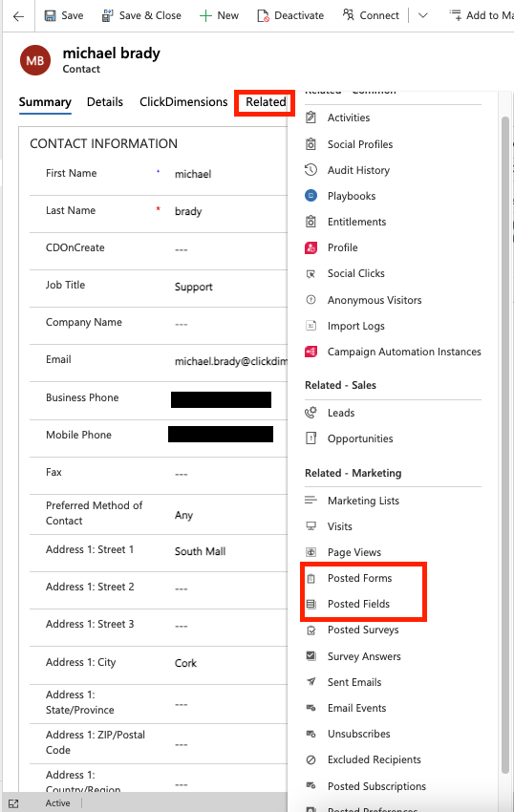The width and height of the screenshot is (514, 812).
Task: Click the Leads phone icon
Action: point(311,413)
